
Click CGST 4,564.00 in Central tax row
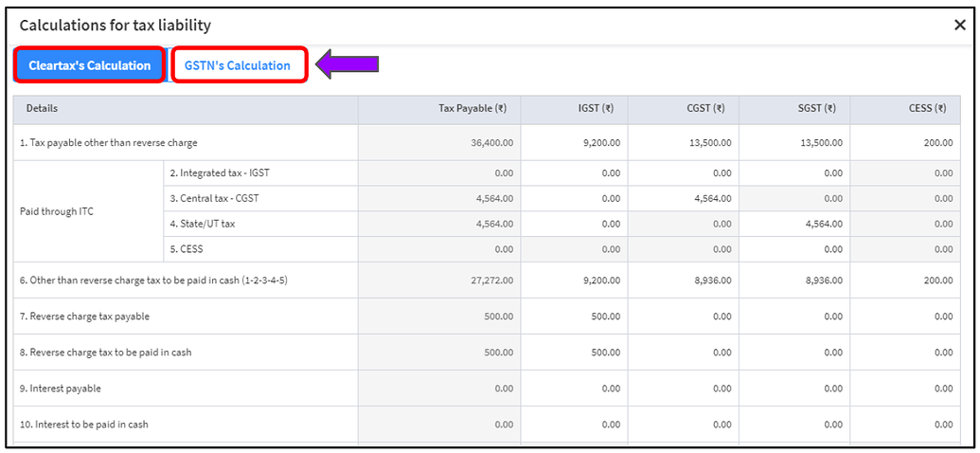click(x=712, y=198)
